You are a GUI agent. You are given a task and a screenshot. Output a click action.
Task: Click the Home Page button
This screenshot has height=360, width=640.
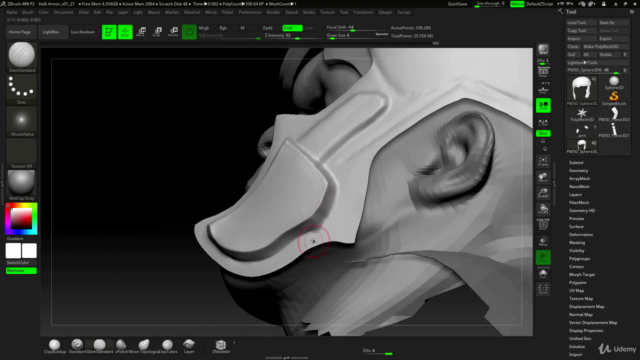pyautogui.click(x=20, y=32)
